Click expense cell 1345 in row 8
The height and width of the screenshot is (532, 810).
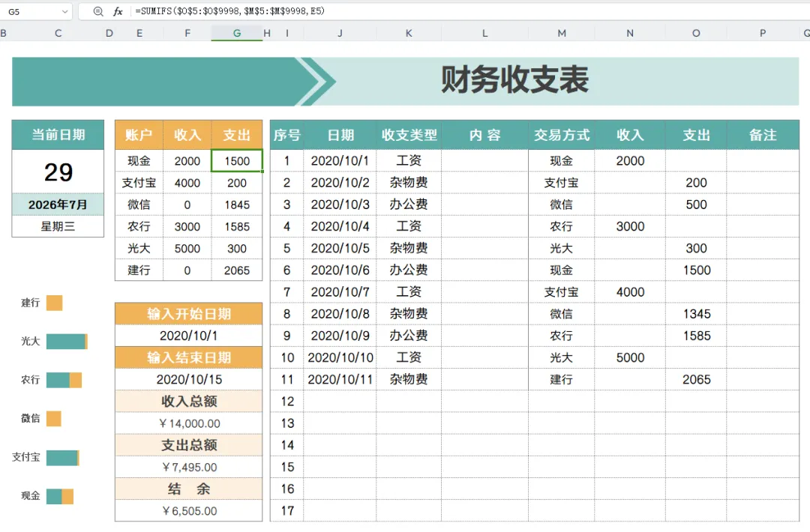696,314
